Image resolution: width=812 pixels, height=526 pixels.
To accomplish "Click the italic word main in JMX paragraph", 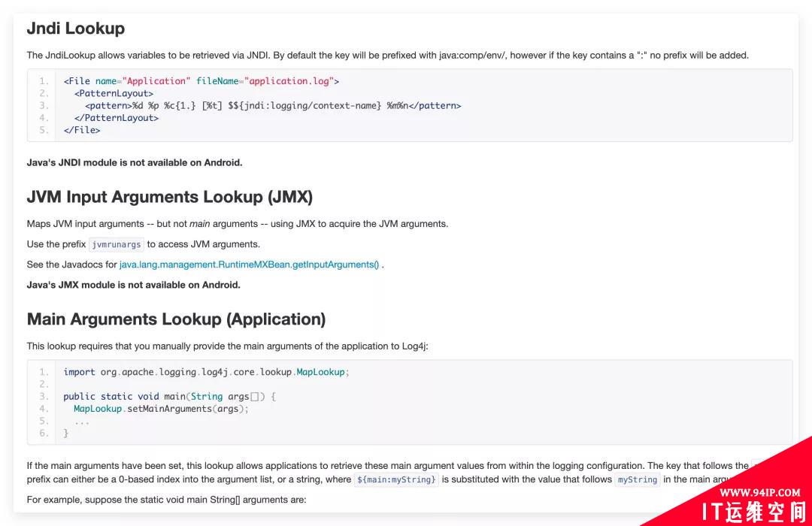I will pyautogui.click(x=199, y=224).
